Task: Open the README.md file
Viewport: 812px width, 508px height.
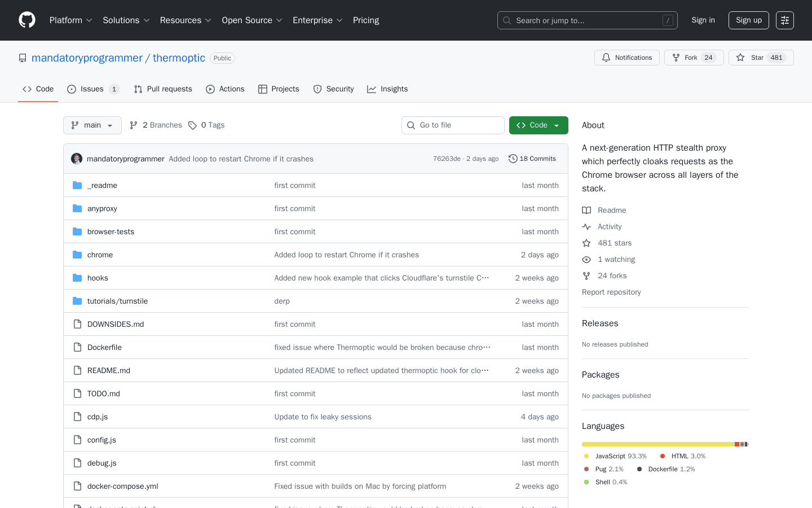Action: [x=109, y=370]
